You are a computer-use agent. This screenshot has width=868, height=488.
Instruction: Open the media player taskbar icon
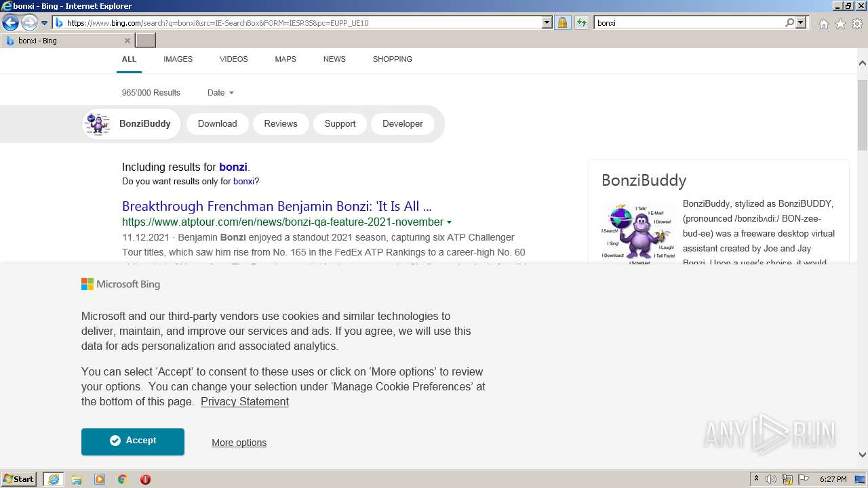pos(100,479)
